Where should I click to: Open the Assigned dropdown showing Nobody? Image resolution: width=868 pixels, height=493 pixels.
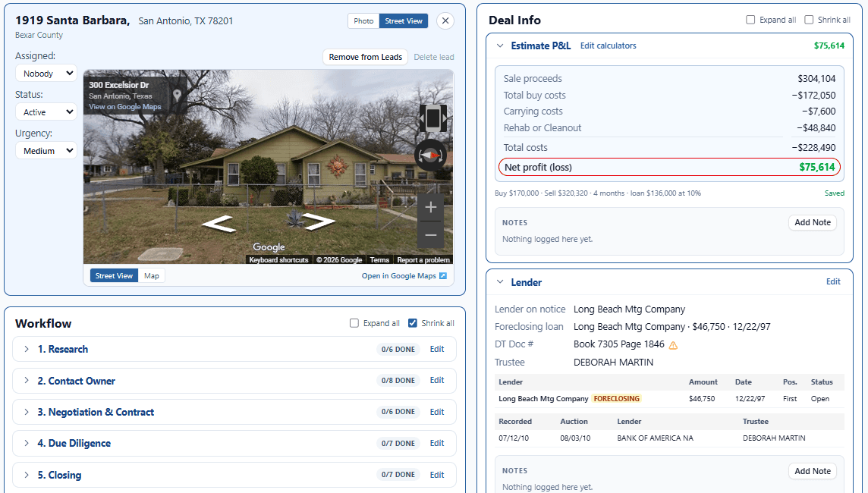[x=46, y=73]
